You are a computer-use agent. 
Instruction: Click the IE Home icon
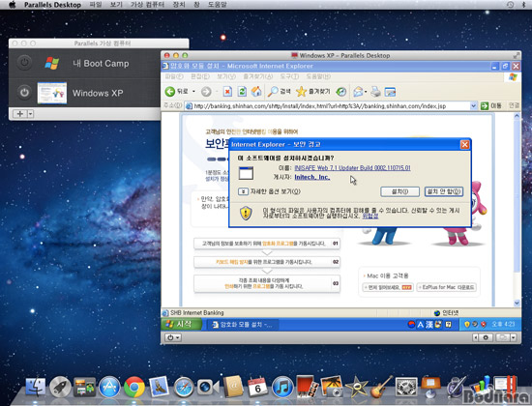pos(256,91)
